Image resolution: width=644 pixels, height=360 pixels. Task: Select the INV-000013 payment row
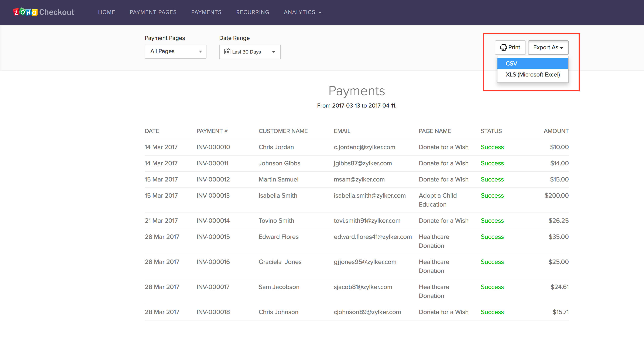pyautogui.click(x=213, y=196)
